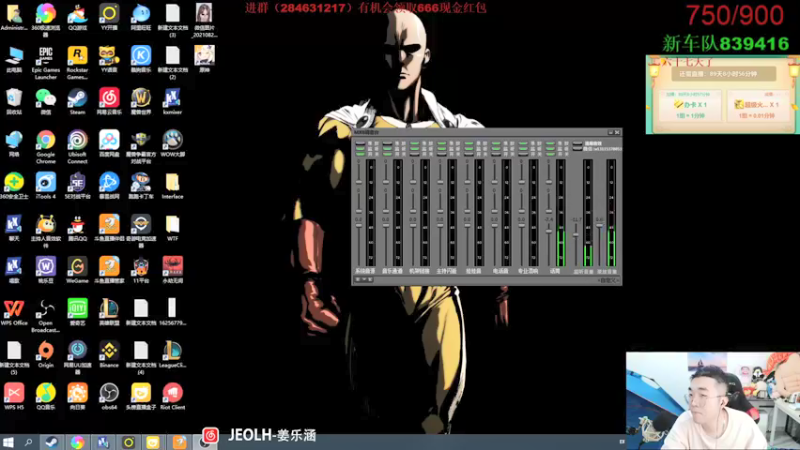
Task: Open the iQIYI (爱奇艺) desktop icon
Action: click(77, 312)
